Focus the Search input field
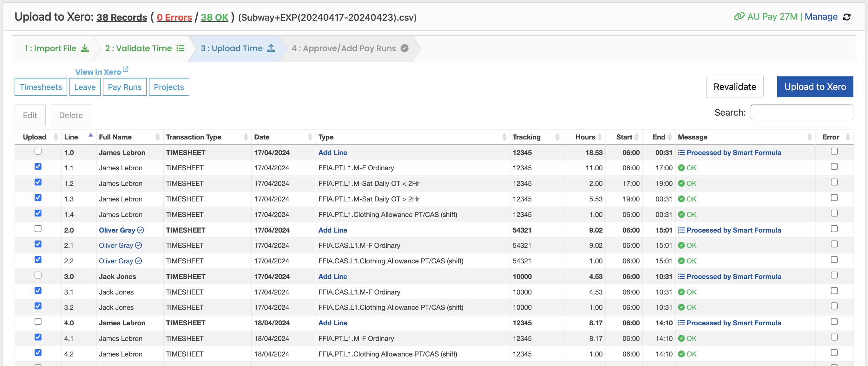The image size is (868, 366). pyautogui.click(x=801, y=112)
